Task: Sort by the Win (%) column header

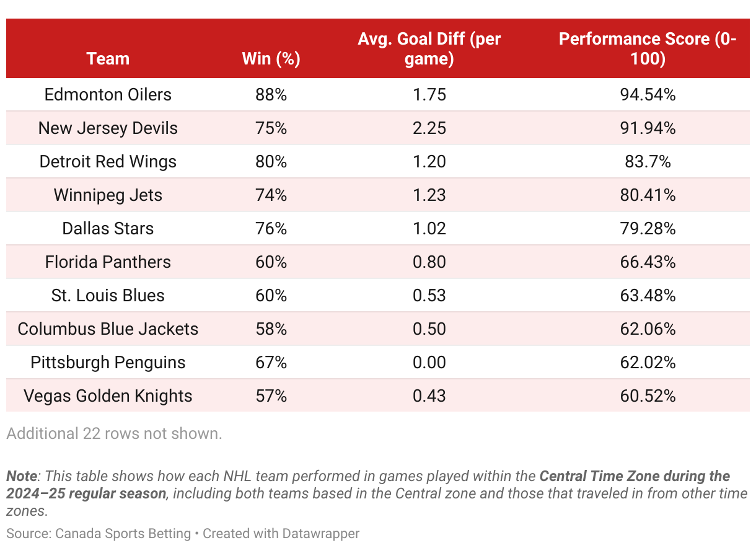Action: point(271,59)
